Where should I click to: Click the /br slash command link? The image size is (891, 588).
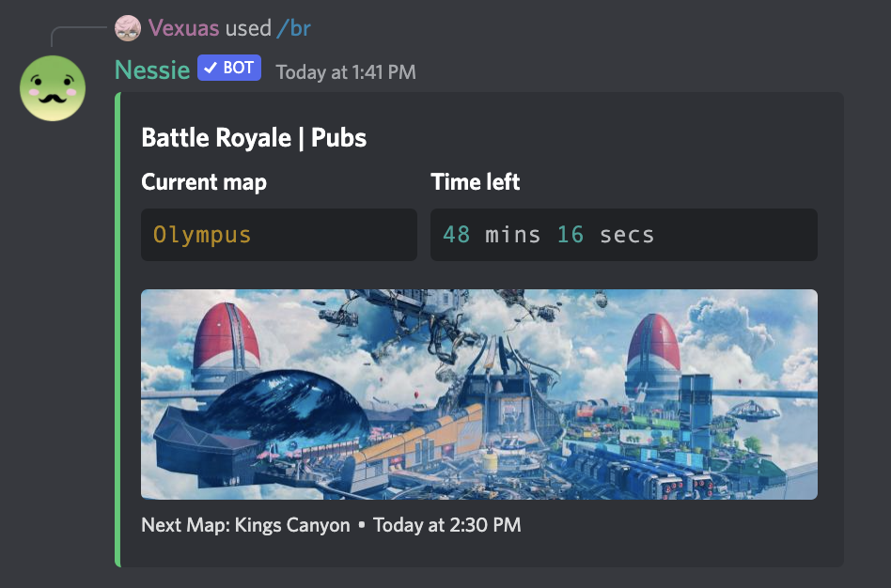click(x=294, y=28)
